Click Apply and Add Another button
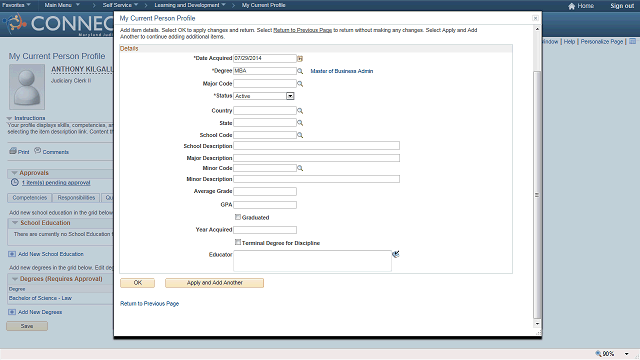640x360 pixels. click(214, 283)
